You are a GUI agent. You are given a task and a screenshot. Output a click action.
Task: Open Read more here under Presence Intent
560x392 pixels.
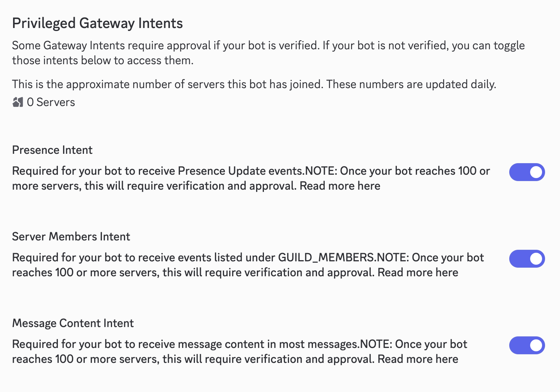[340, 186]
